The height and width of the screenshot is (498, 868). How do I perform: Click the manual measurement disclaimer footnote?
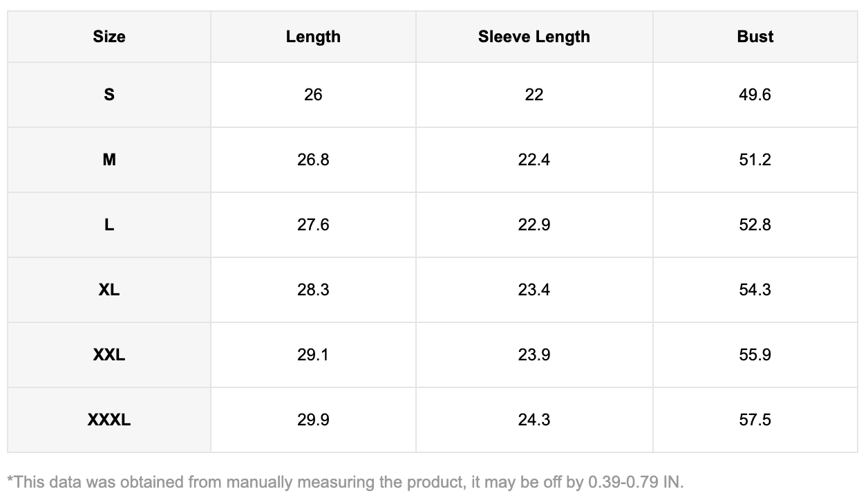point(345,482)
